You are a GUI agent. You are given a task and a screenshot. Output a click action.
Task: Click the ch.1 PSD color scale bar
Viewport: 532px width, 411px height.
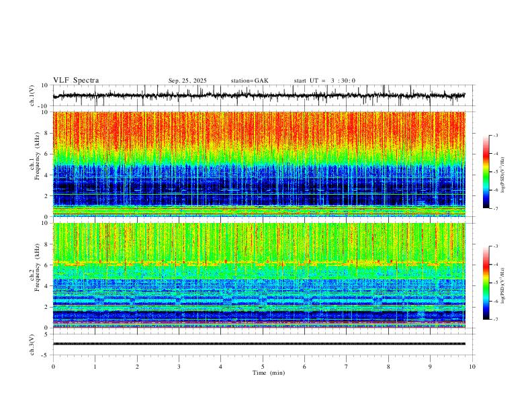486,172
